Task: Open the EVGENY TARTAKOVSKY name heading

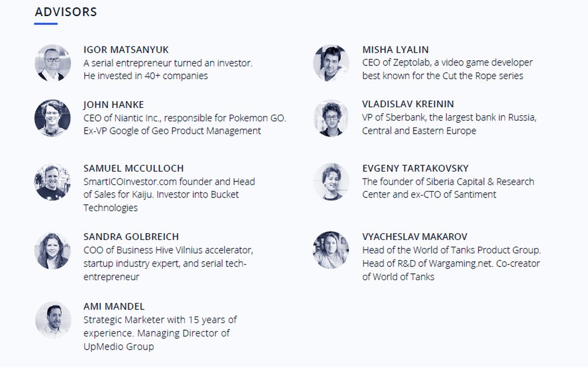Action: 416,168
